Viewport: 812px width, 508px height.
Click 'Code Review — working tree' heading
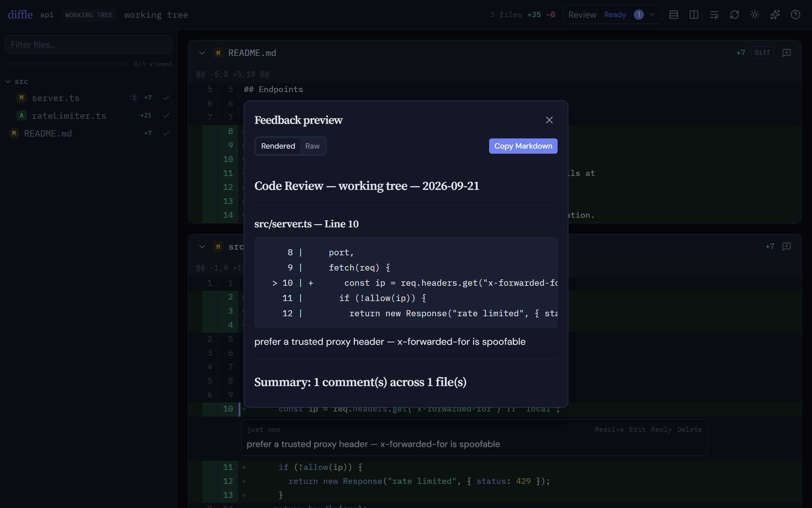click(x=366, y=186)
